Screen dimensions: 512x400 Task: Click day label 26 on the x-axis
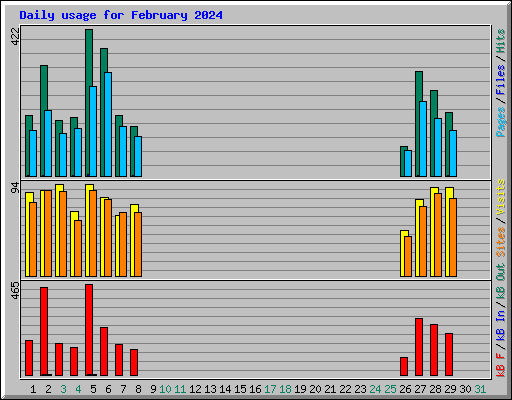pos(405,389)
